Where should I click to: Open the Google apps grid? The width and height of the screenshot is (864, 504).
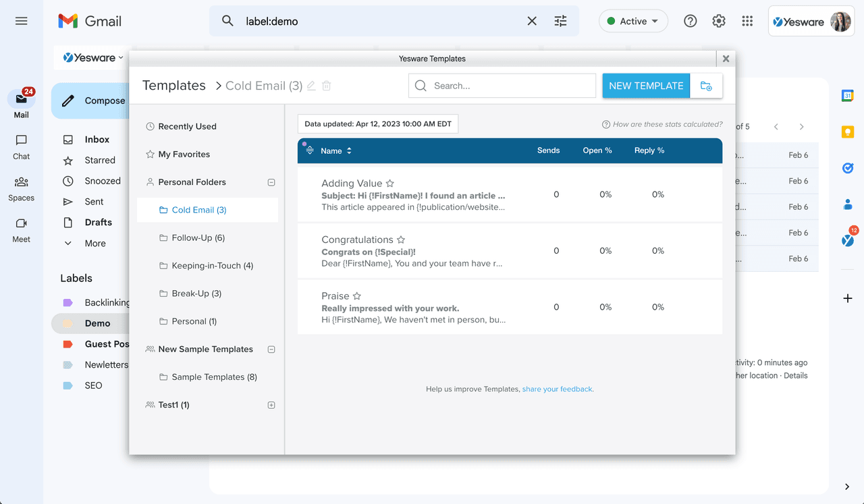[x=747, y=21]
